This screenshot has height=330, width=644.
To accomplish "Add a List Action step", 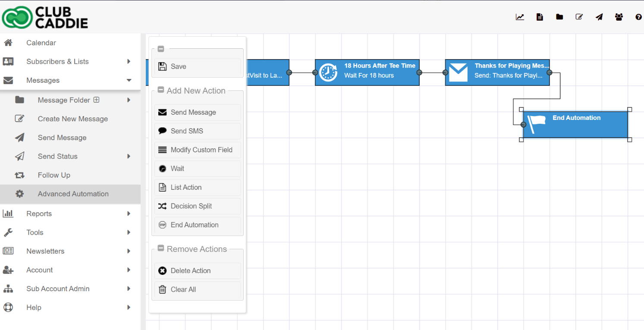I will pyautogui.click(x=198, y=187).
